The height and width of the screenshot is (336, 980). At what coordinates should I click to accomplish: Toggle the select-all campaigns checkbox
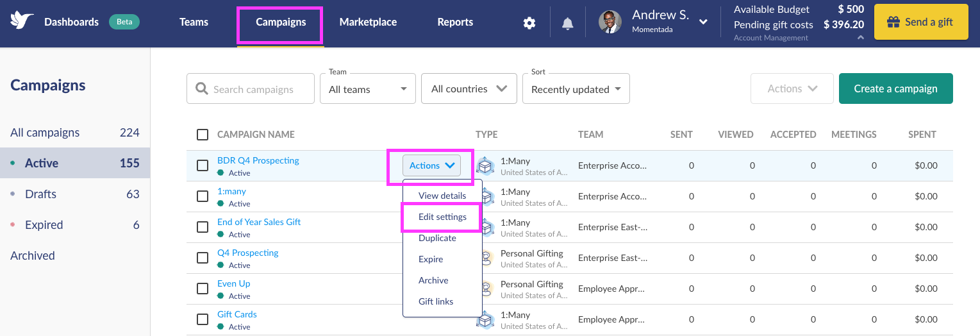pyautogui.click(x=203, y=135)
